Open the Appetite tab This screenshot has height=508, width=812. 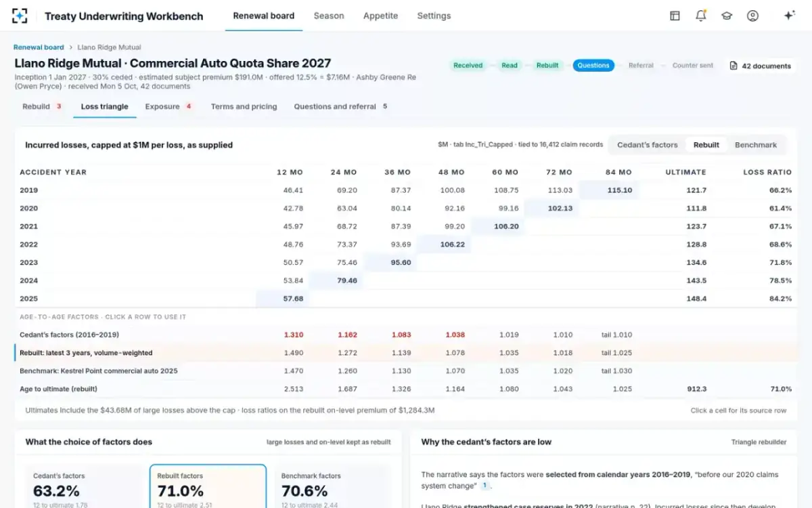[x=380, y=16]
